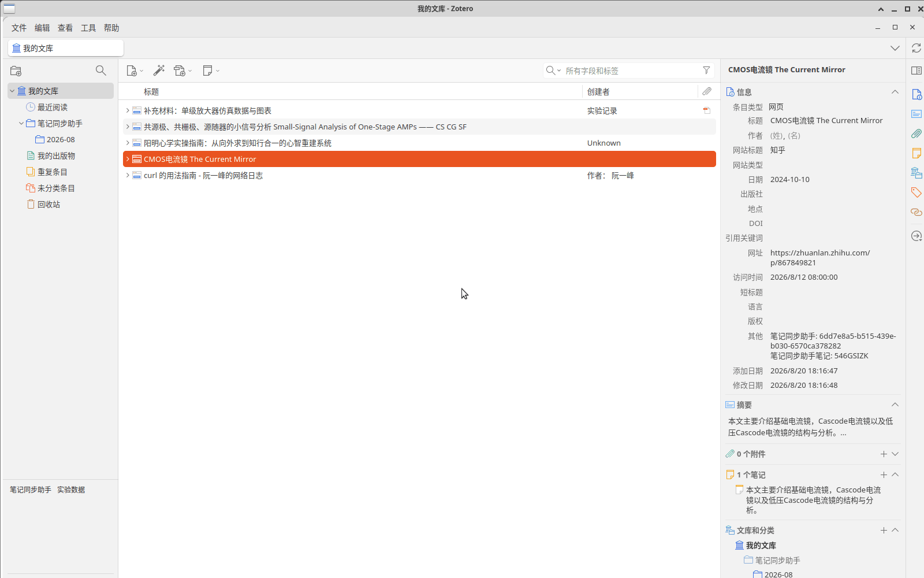Image resolution: width=924 pixels, height=578 pixels.
Task: Switch to the 我的文库 tab
Action: point(66,48)
